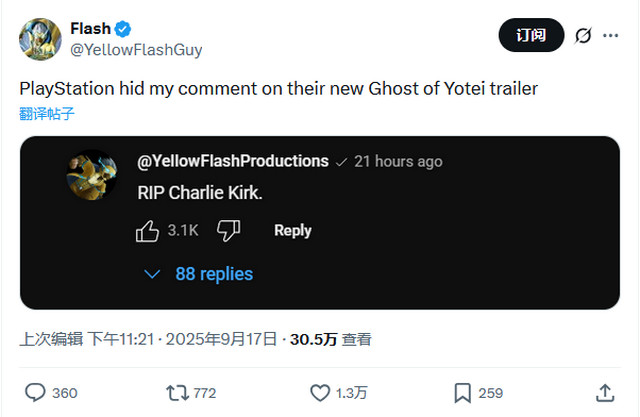The height and width of the screenshot is (417, 640).
Task: Bookmark this post
Action: 463,392
